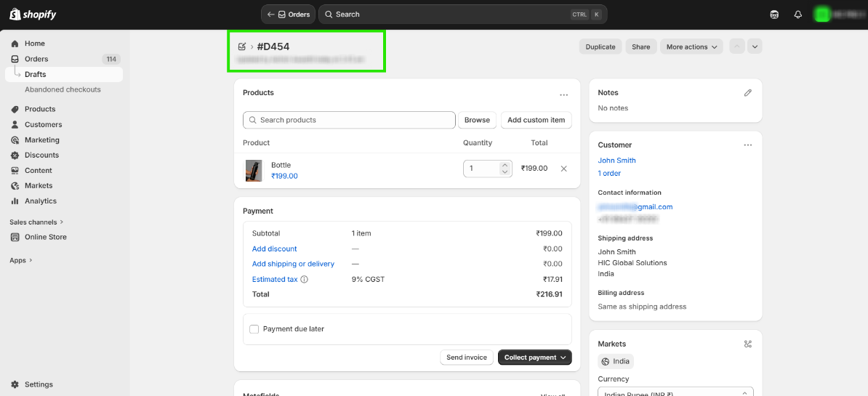Expand the Sales channels section

36,222
